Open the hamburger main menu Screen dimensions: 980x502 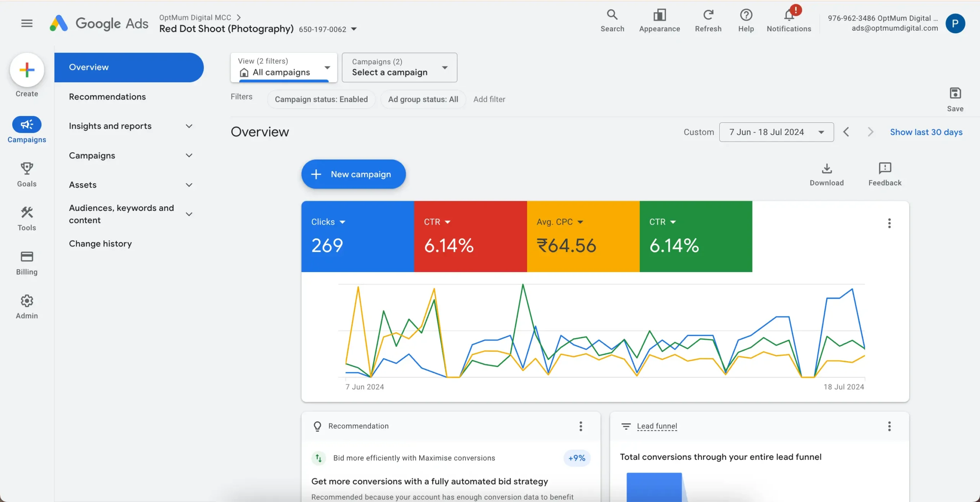tap(27, 23)
